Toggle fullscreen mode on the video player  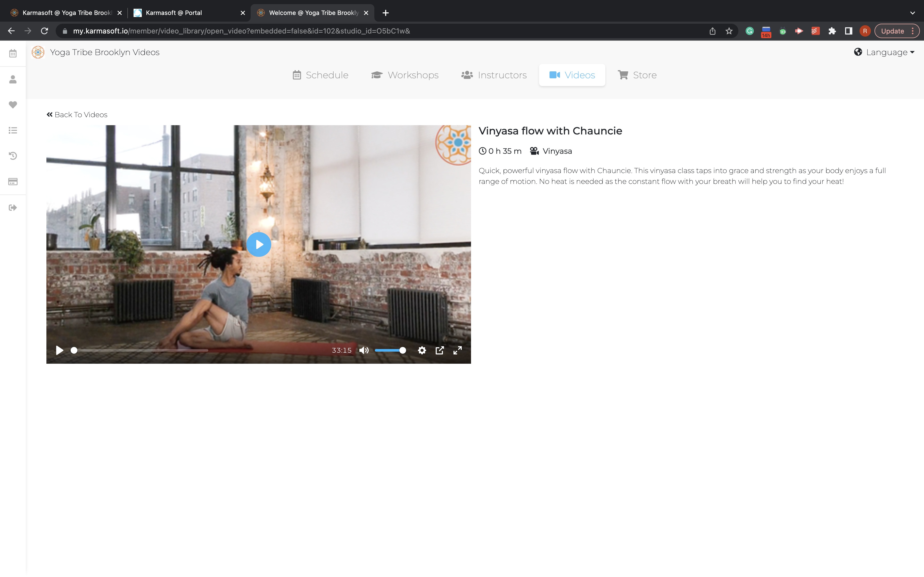(457, 350)
